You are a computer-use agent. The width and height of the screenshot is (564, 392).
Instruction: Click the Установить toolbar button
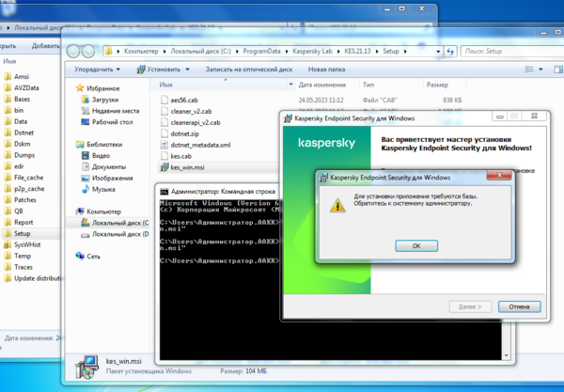coord(159,70)
